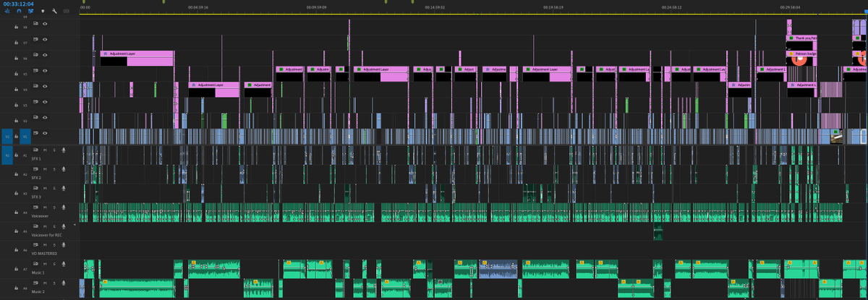
Task: Toggle lock on track V6
Action: (16, 58)
